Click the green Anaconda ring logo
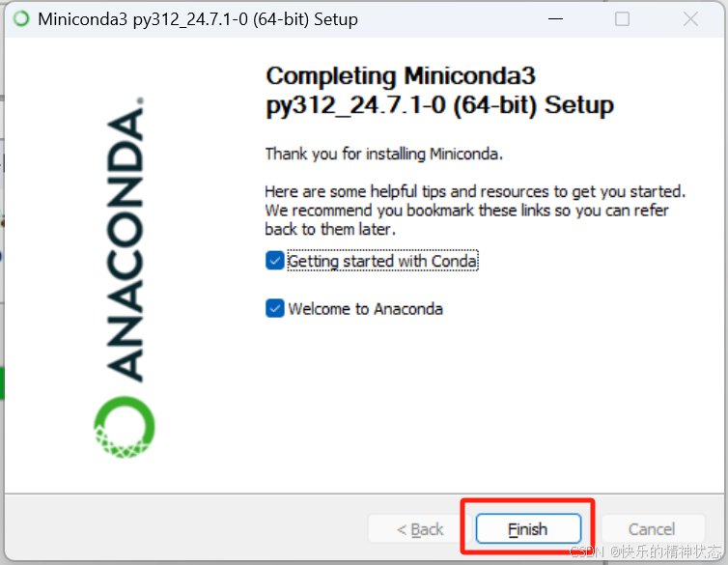The height and width of the screenshot is (565, 728). (x=125, y=427)
